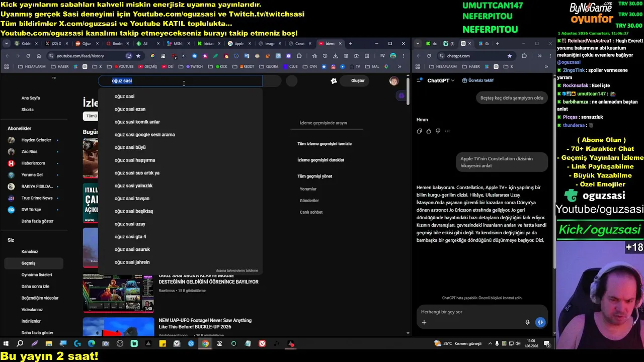Open HESAPLARIM bookmark folder in left browser
This screenshot has width=644, height=362.
point(31,66)
